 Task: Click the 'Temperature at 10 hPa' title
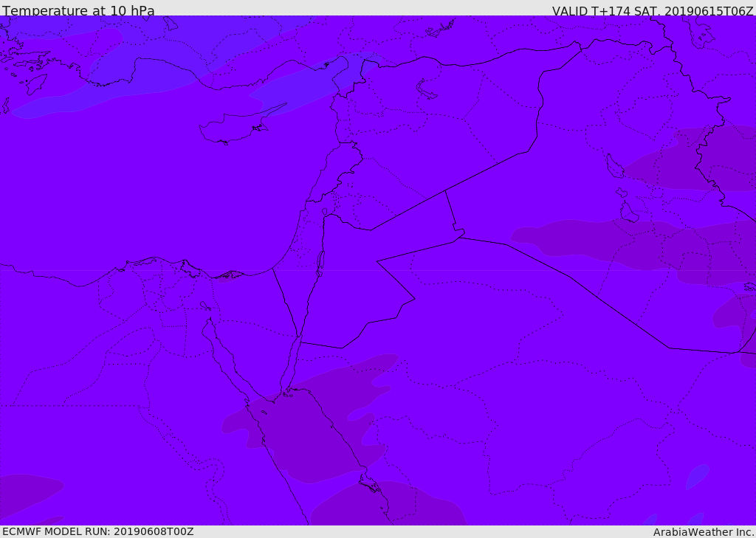[78, 11]
